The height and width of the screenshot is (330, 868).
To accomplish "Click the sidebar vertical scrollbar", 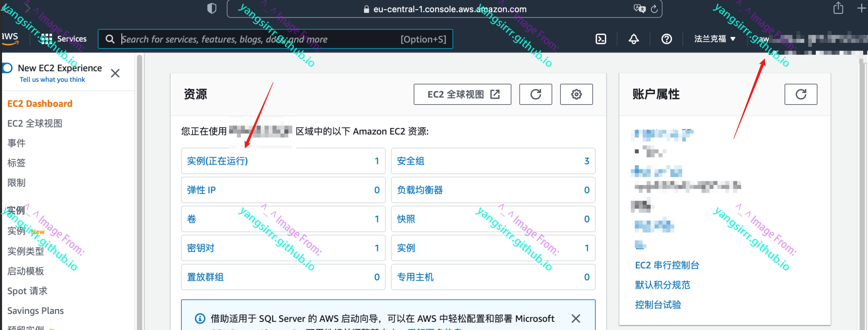I will point(139,192).
